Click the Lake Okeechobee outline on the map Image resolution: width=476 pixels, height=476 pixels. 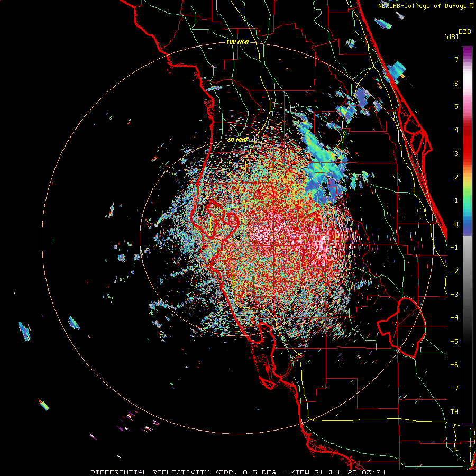click(x=401, y=327)
